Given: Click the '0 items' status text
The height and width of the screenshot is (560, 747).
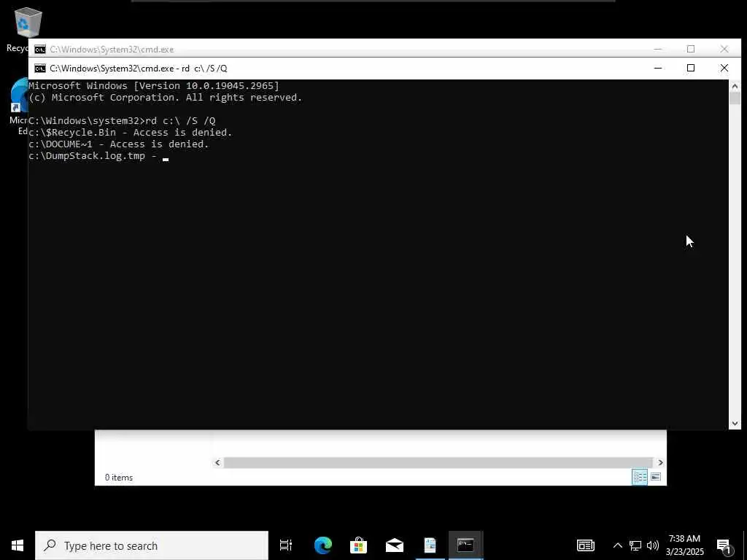Looking at the screenshot, I should (x=119, y=477).
